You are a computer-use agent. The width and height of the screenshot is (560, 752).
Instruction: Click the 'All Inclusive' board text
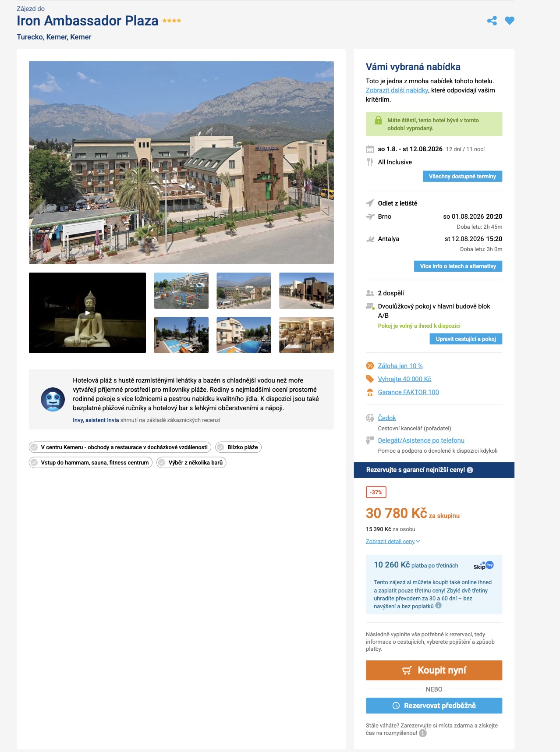[395, 162]
